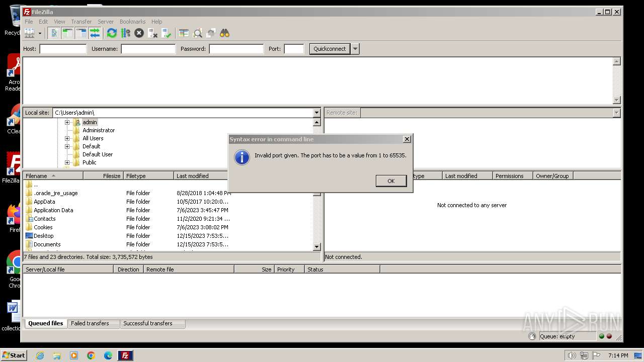
Task: Sort local list by Filename column
Action: click(53, 176)
